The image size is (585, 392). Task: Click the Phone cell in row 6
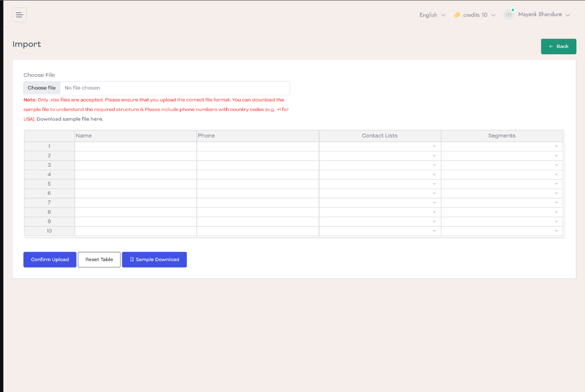(258, 193)
